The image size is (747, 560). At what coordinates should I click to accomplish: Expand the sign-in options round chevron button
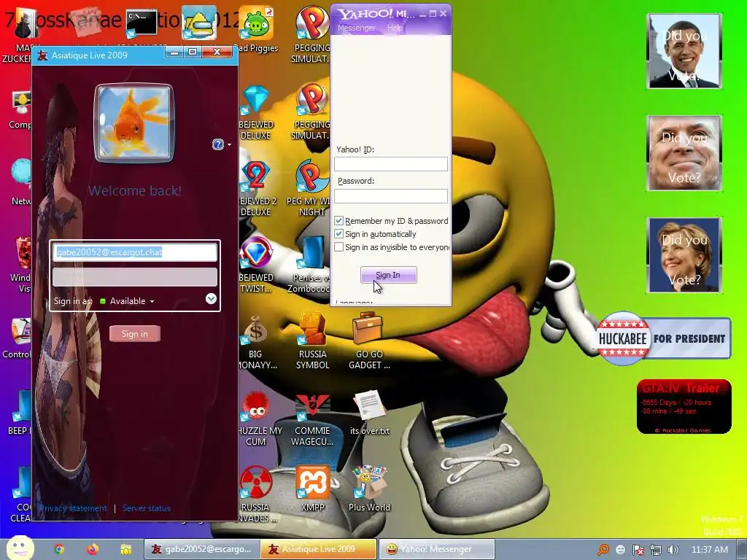click(x=211, y=298)
